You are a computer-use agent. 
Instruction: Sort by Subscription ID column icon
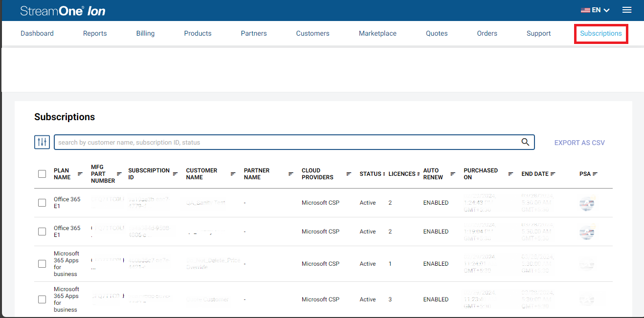coord(175,174)
